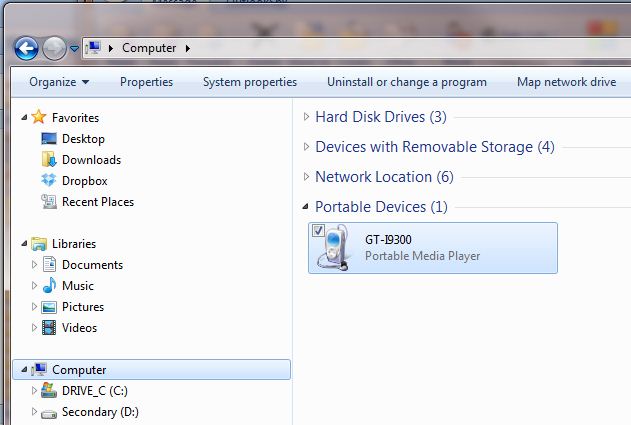Select the Network Location (6) header
Image resolution: width=631 pixels, height=425 pixels.
(384, 177)
